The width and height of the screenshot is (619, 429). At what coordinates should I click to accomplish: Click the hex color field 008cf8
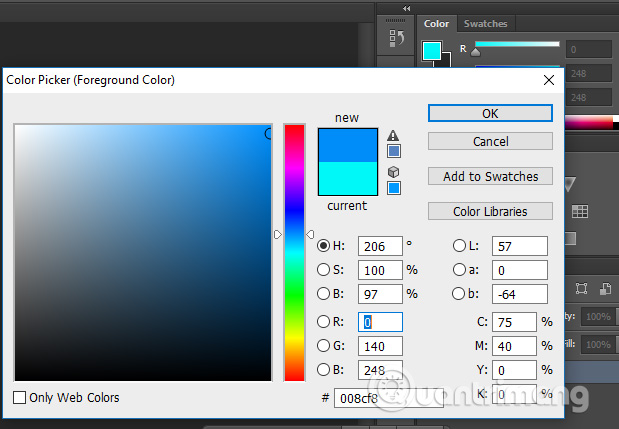(388, 398)
